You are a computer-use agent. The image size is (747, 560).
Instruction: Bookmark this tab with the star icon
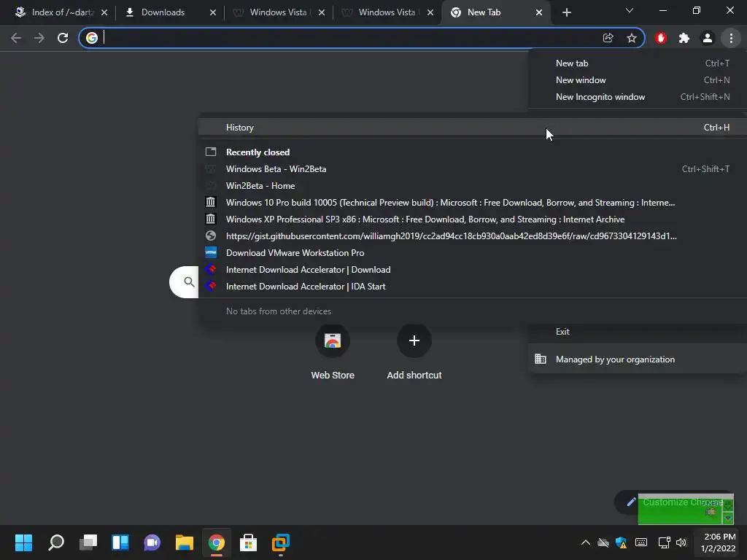click(x=632, y=38)
